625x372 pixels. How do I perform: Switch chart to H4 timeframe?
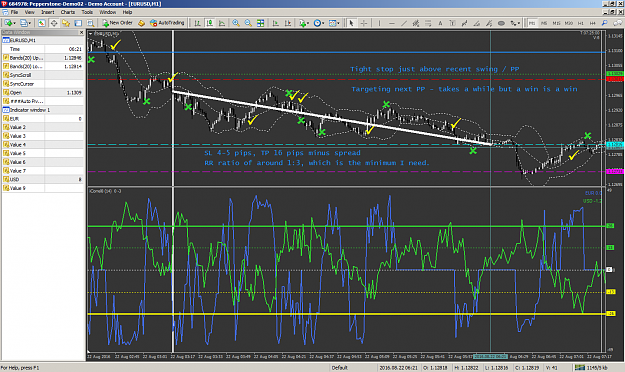pyautogui.click(x=593, y=23)
